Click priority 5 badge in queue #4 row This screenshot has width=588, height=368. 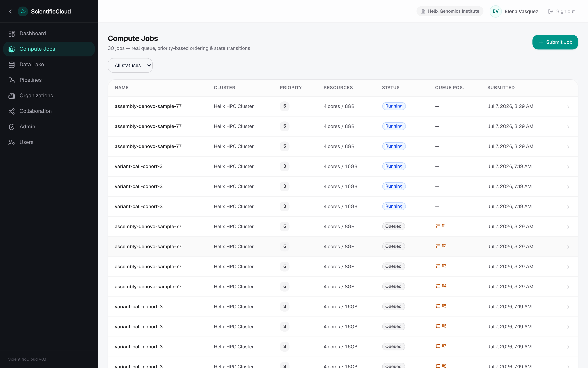click(285, 286)
